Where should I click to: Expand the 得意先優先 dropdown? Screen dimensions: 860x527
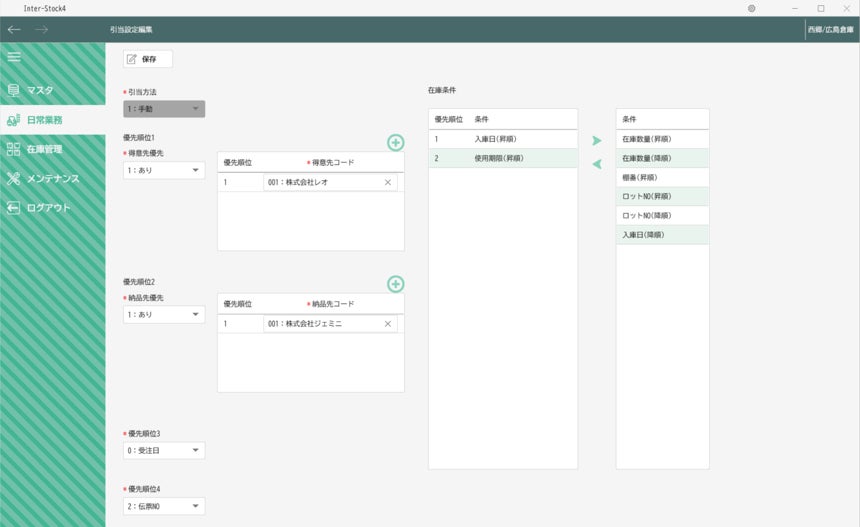pyautogui.click(x=164, y=170)
